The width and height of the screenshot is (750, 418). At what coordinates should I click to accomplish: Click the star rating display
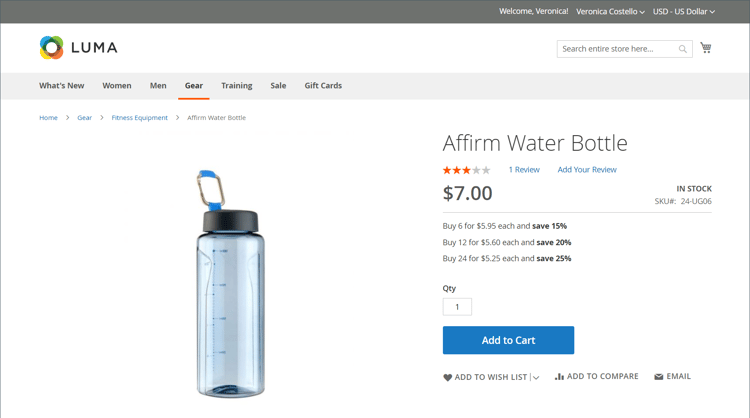point(466,170)
